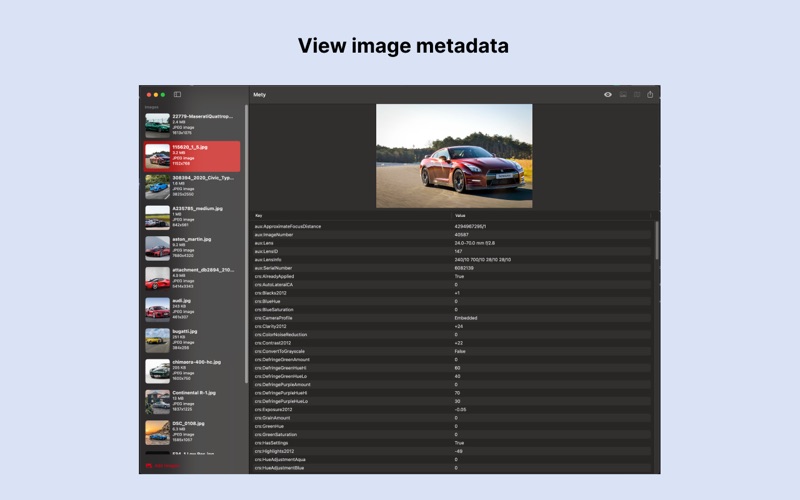The width and height of the screenshot is (800, 500).
Task: Select the crs:DefringeGreenHueHi row
Action: pos(451,368)
